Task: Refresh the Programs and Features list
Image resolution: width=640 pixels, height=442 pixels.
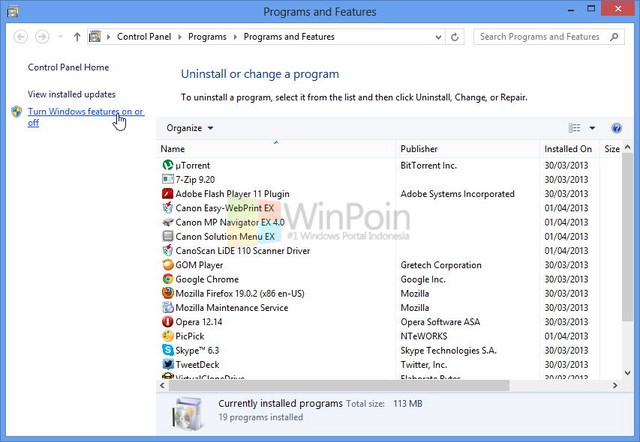Action: pyautogui.click(x=454, y=37)
